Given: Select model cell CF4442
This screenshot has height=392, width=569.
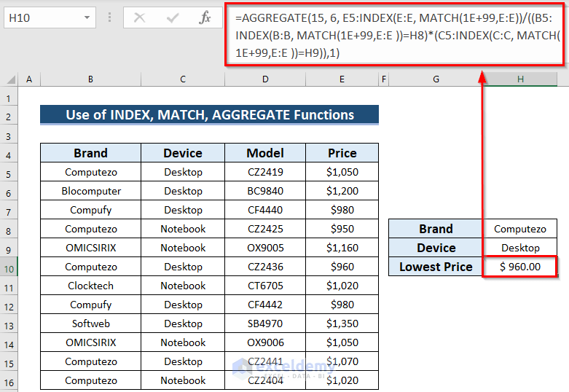Looking at the screenshot, I should pyautogui.click(x=265, y=305).
